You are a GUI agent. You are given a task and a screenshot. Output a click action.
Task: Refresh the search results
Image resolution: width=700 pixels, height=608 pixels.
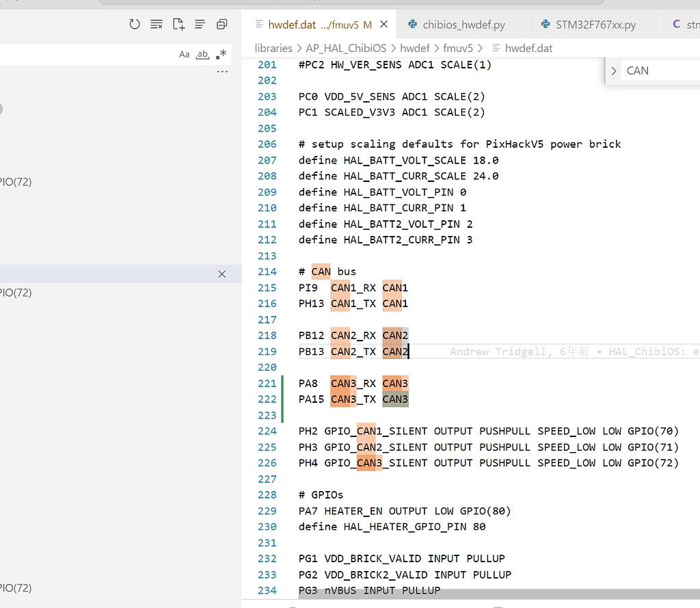coord(135,25)
